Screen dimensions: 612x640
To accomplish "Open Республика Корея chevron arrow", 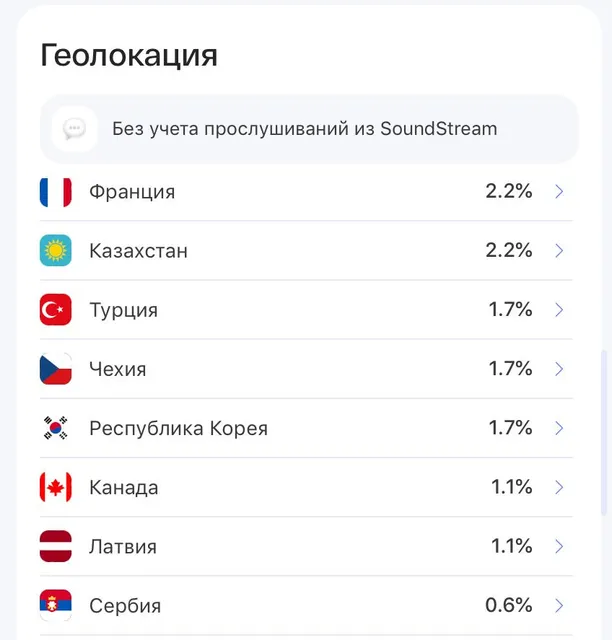I will tap(559, 428).
